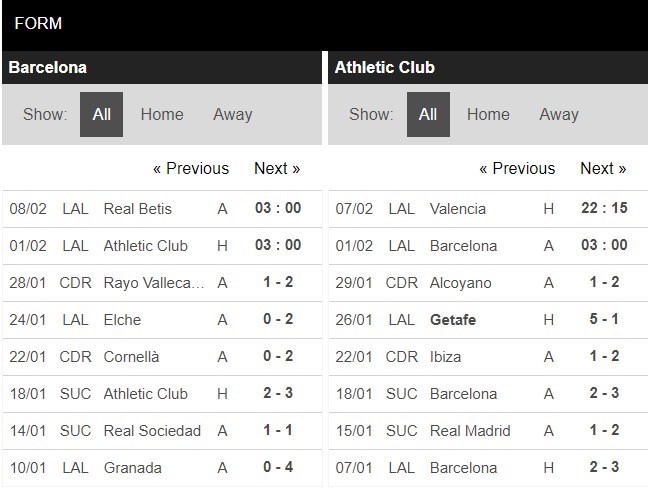Select the Granada 0 - 4 result

coord(277,467)
